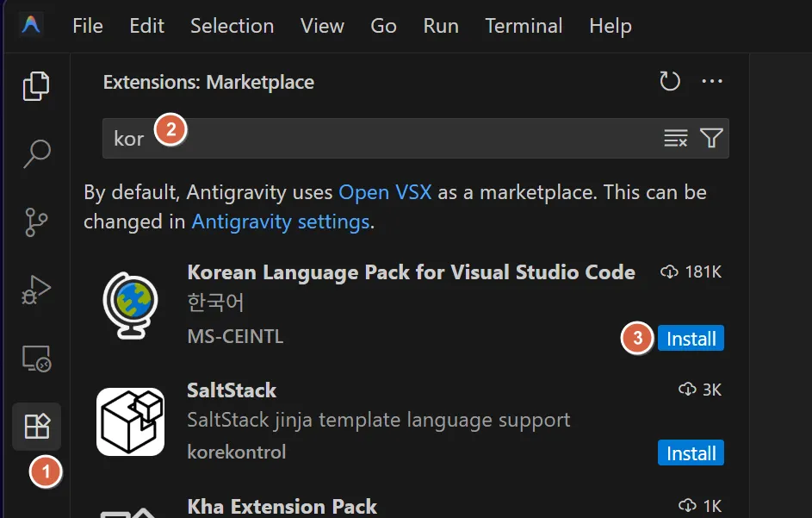The height and width of the screenshot is (518, 812).
Task: Click the MS-CEINTL publisher name
Action: (235, 336)
